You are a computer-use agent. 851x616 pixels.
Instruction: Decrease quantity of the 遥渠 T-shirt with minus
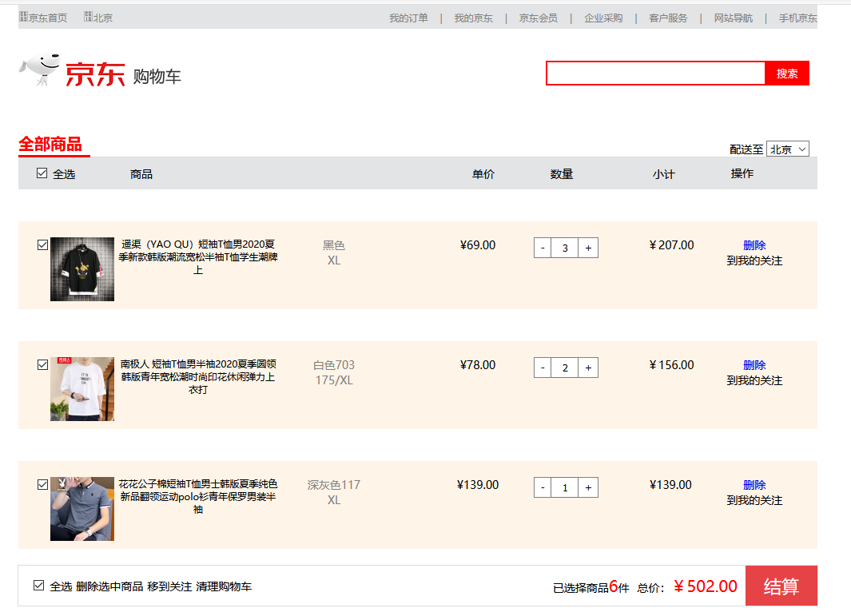pos(543,248)
